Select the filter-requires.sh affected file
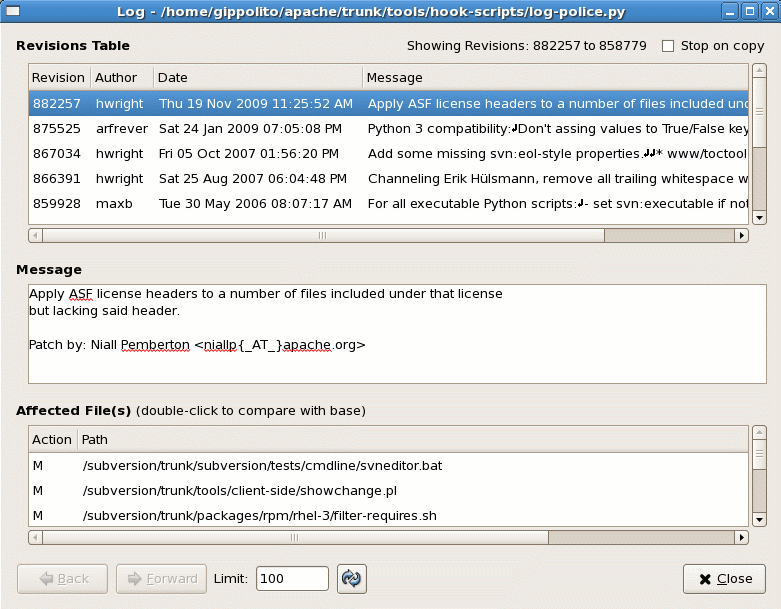Screen dimensions: 781x609 [x=389, y=515]
